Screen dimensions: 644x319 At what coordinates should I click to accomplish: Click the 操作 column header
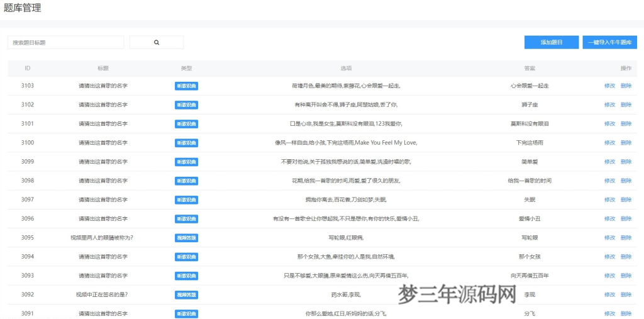point(626,68)
